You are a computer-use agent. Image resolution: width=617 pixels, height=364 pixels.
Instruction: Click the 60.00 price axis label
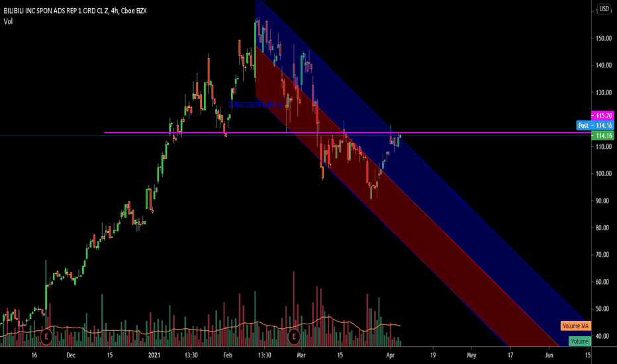pyautogui.click(x=604, y=282)
